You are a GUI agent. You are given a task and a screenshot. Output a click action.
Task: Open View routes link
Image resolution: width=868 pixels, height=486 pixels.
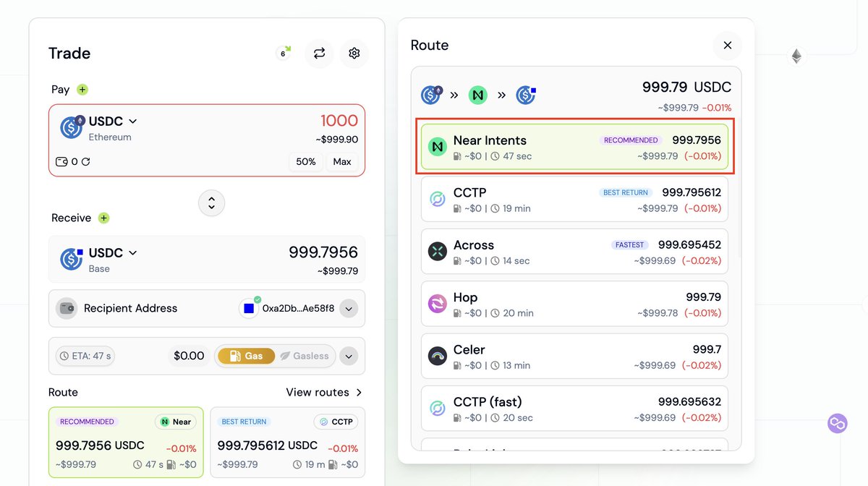[324, 392]
